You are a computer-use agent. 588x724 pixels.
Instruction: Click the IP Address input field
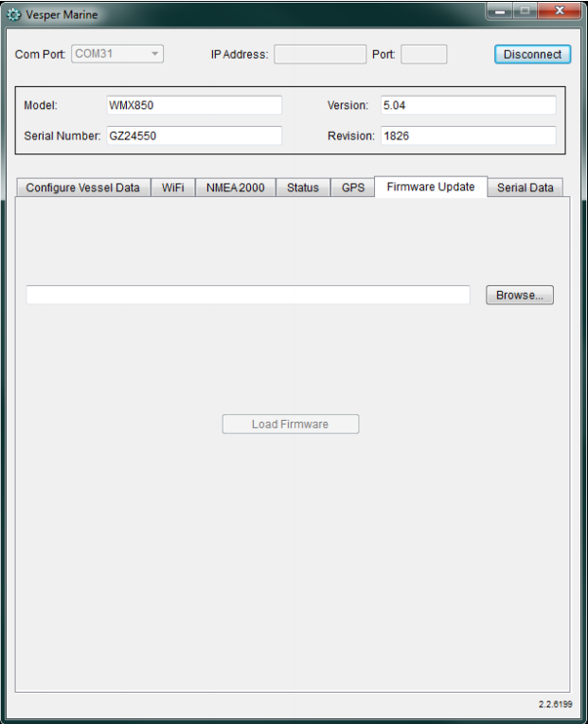(x=320, y=54)
